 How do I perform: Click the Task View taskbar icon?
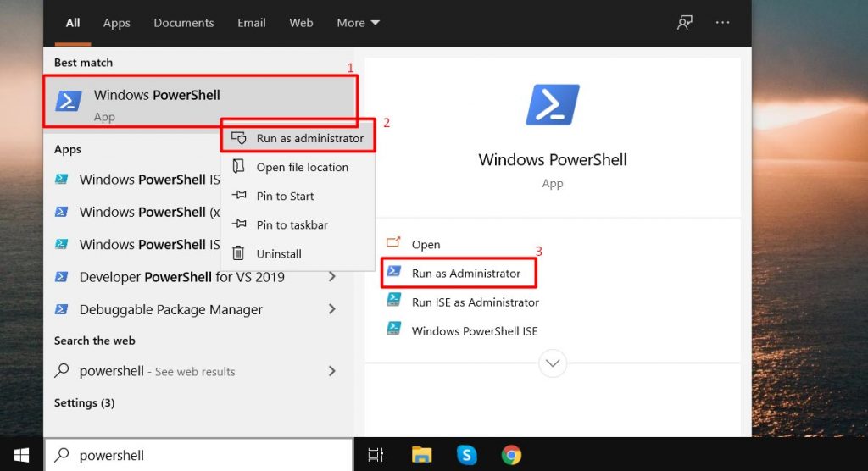(376, 455)
